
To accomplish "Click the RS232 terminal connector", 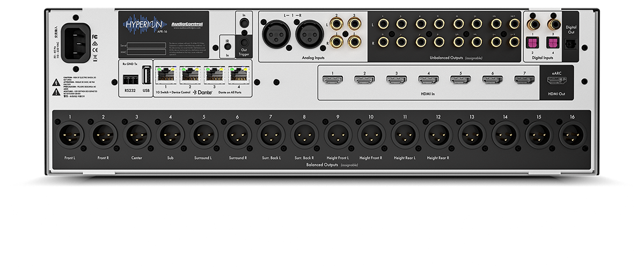I will (x=130, y=78).
